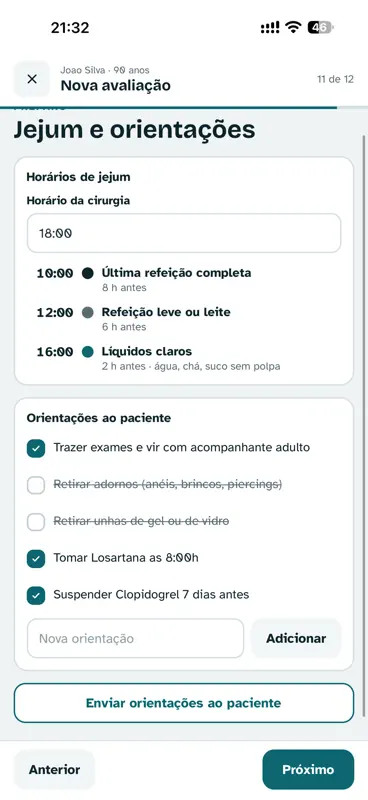Check Retirar unhas de gel ou de vidro
368x800 pixels.
click(36, 522)
